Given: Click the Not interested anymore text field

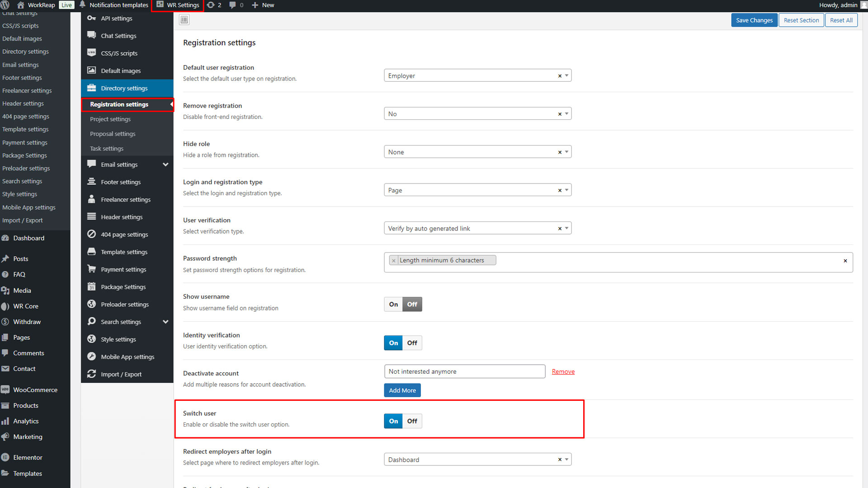Looking at the screenshot, I should tap(464, 371).
